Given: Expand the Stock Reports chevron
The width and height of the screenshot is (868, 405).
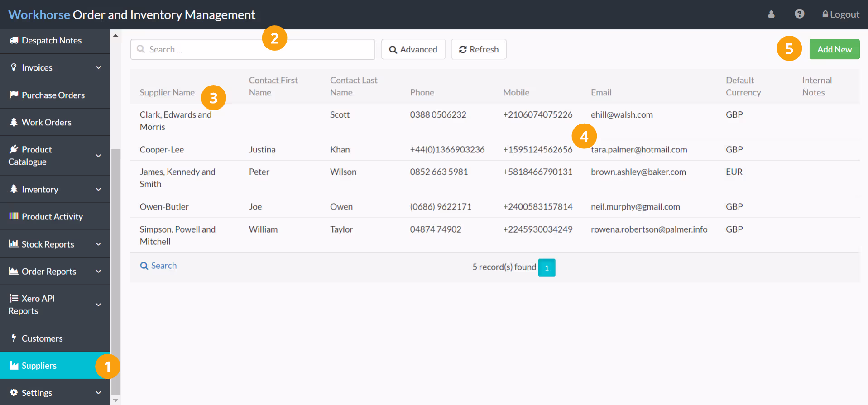Looking at the screenshot, I should click(x=99, y=244).
